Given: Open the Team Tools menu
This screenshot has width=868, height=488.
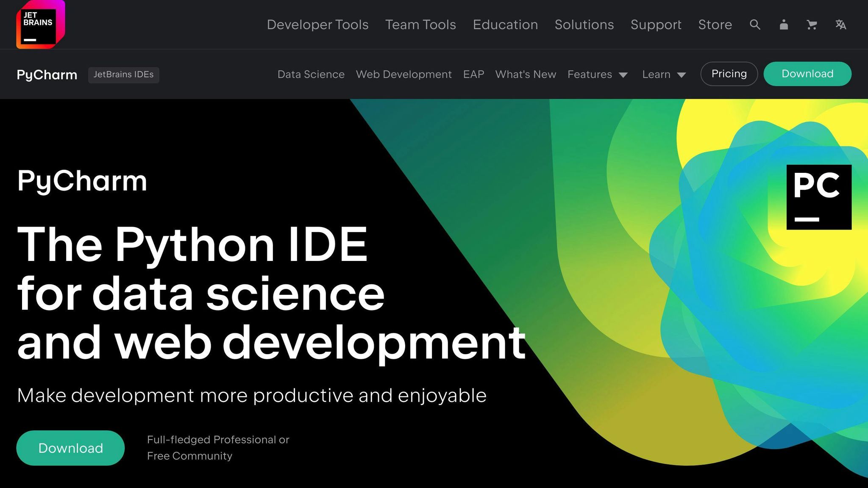Looking at the screenshot, I should point(420,25).
